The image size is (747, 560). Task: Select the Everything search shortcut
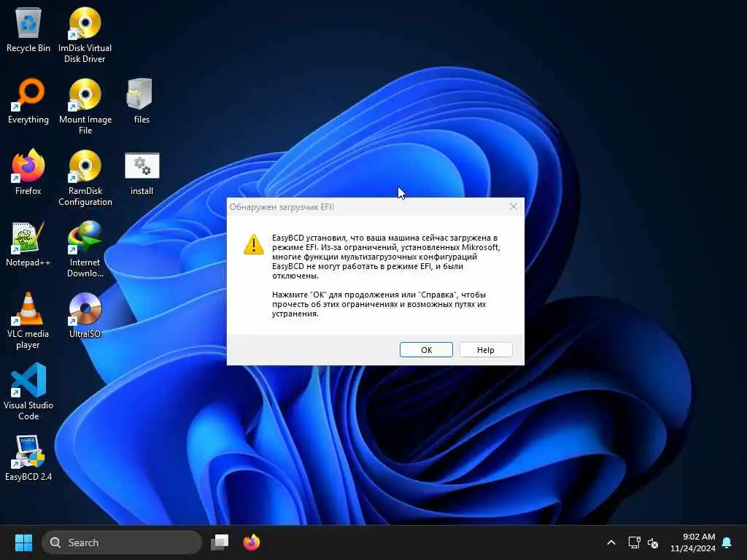click(x=28, y=101)
